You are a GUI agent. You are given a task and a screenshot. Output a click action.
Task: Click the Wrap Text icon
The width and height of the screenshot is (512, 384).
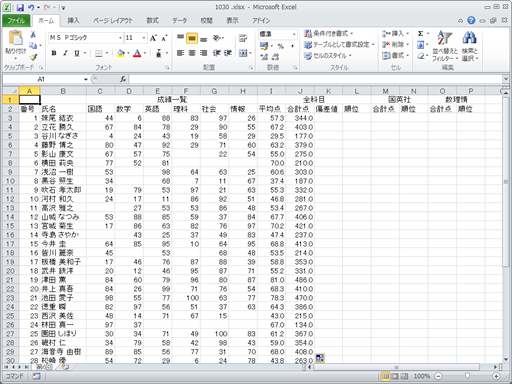[x=243, y=38]
